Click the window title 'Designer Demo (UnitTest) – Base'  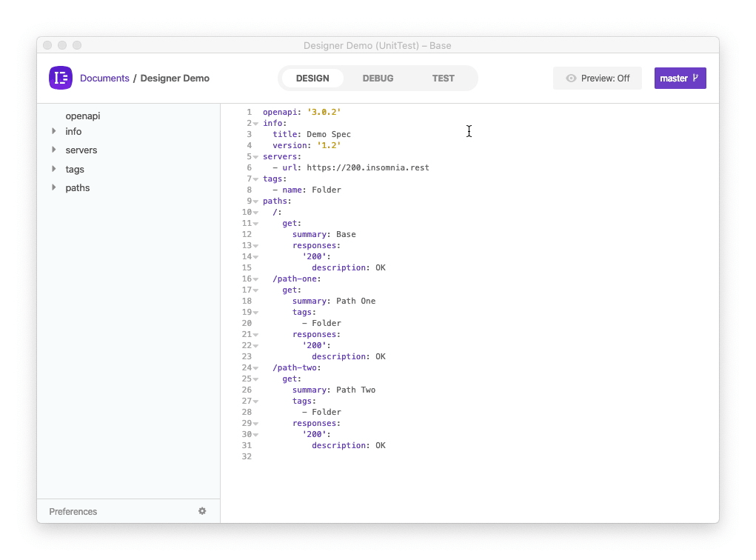378,45
